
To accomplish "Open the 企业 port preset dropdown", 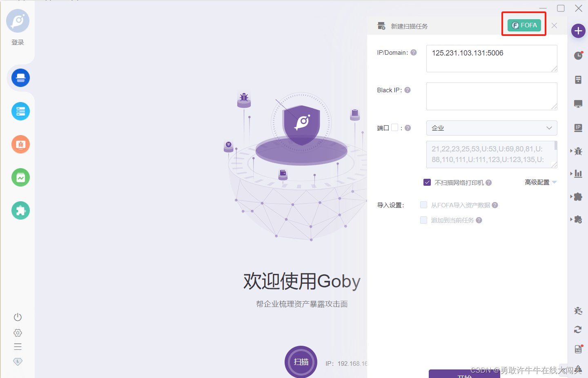I will pos(492,128).
